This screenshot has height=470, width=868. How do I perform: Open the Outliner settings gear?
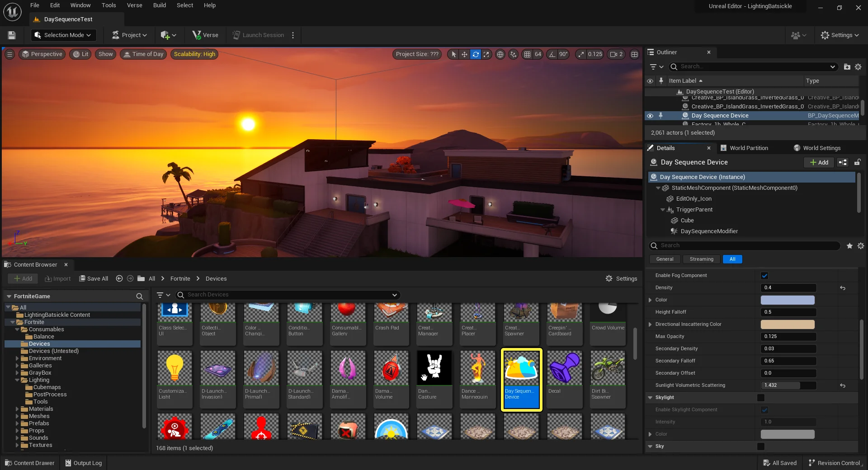pos(858,67)
